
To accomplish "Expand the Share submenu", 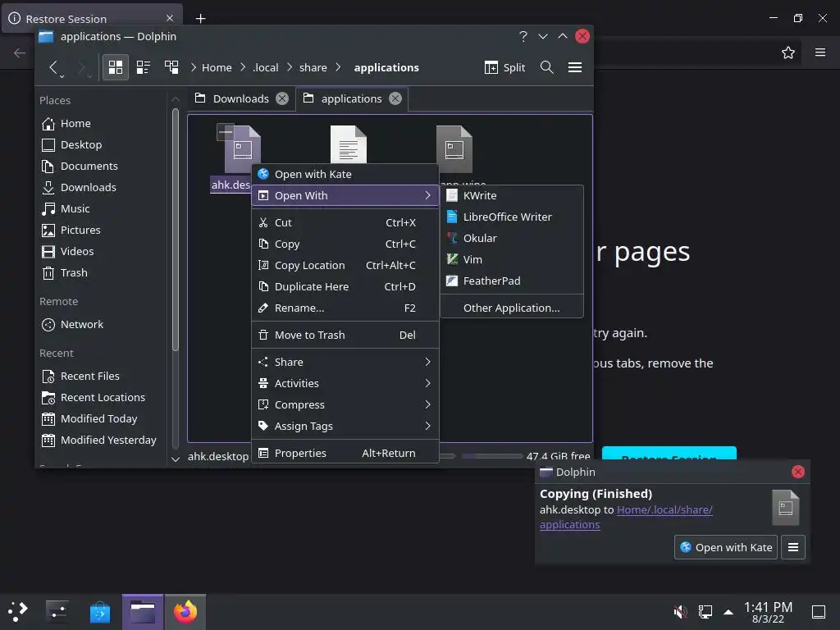I will pyautogui.click(x=345, y=362).
